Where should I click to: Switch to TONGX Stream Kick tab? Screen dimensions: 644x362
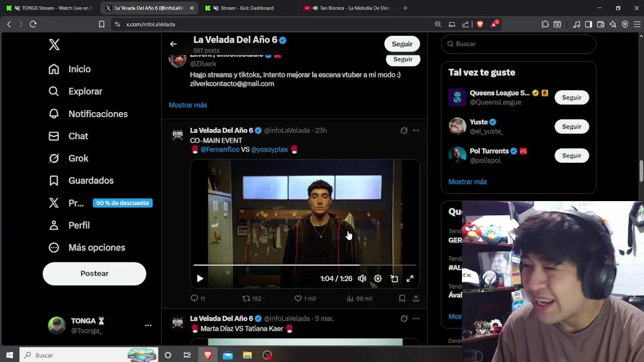click(49, 8)
